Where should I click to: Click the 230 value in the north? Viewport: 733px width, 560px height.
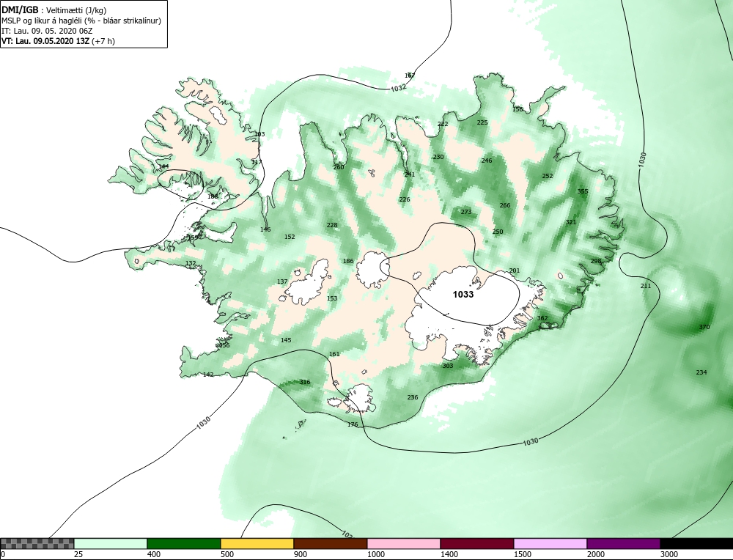coord(438,157)
